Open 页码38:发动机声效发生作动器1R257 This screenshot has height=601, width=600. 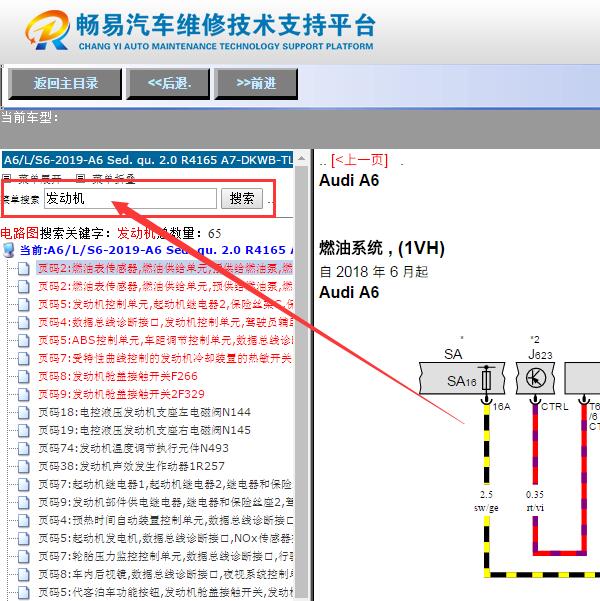(x=131, y=466)
